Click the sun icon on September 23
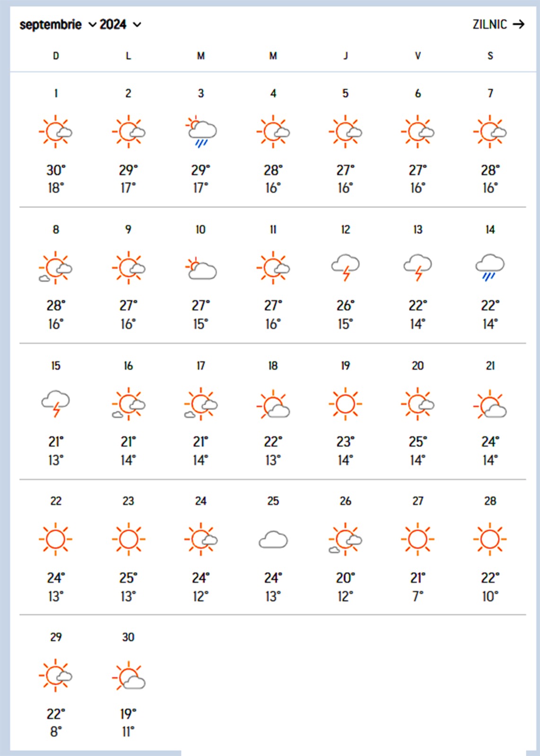Viewport: 540px width, 756px height. coord(128,539)
